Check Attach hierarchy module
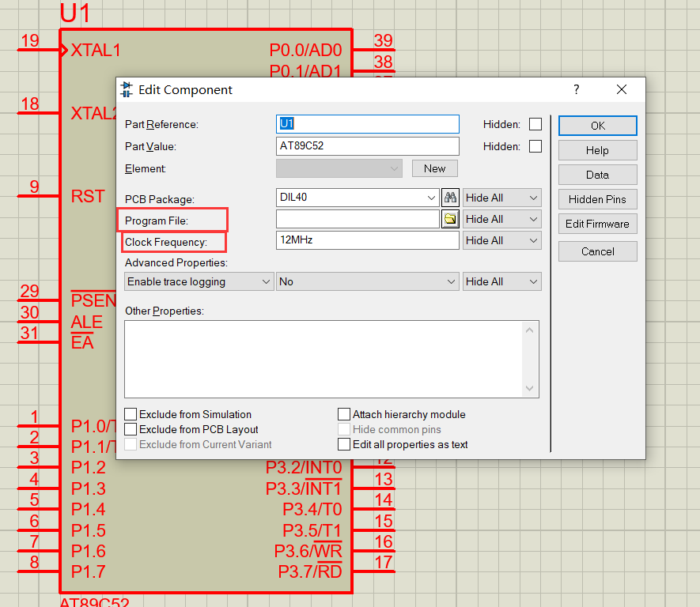Viewport: 700px width, 607px height. [x=344, y=414]
